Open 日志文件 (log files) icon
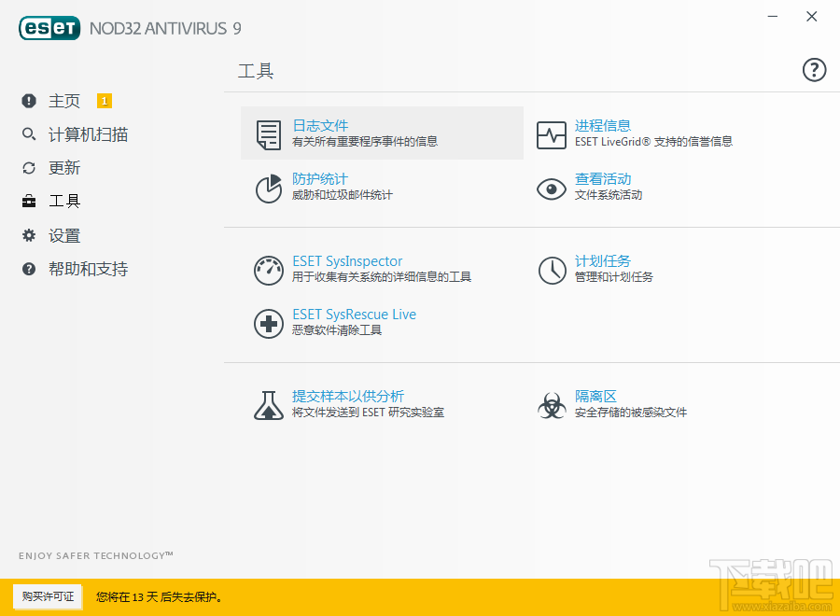This screenshot has height=616, width=840. pos(268,133)
